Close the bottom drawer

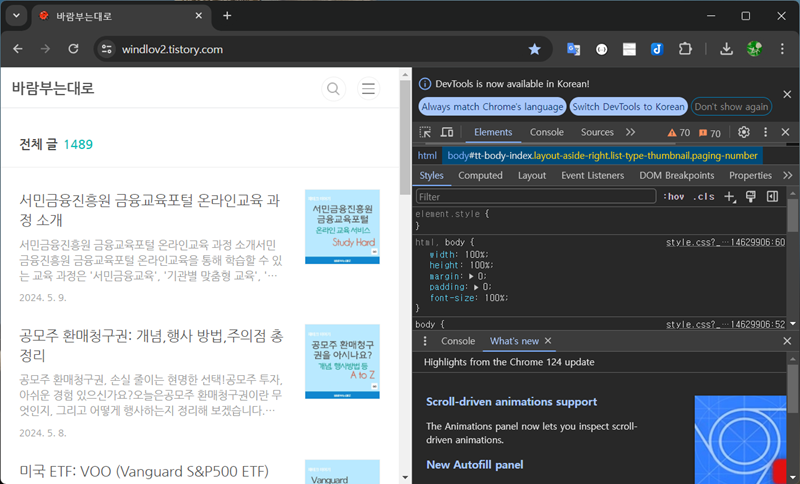787,341
